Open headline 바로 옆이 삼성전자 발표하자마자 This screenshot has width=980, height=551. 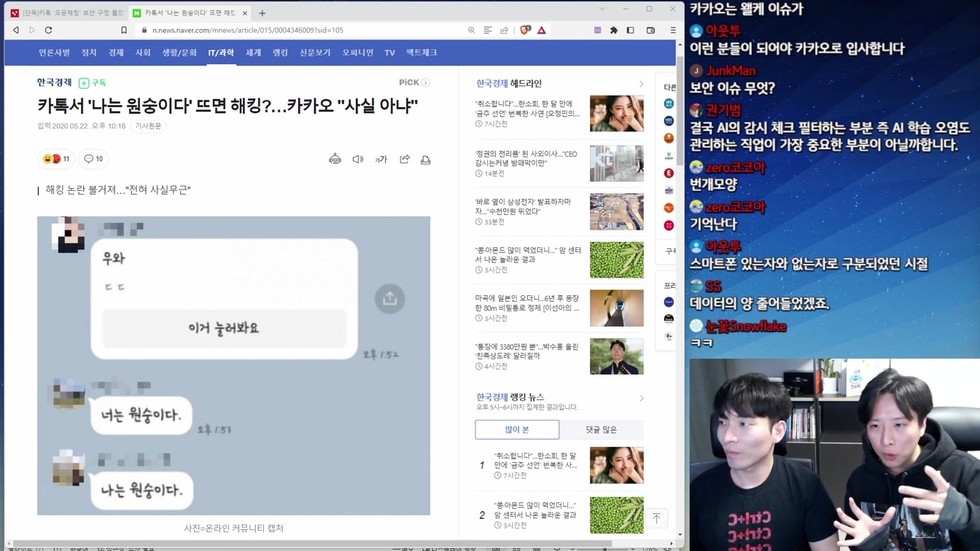[x=524, y=207]
